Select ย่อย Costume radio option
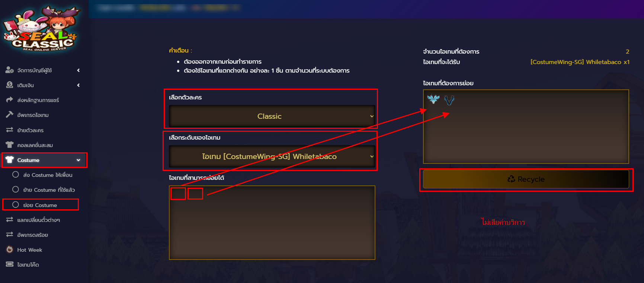The width and height of the screenshot is (644, 283). 16,205
